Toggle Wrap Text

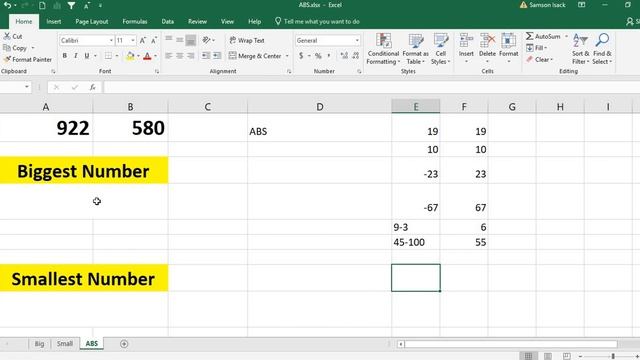point(247,40)
